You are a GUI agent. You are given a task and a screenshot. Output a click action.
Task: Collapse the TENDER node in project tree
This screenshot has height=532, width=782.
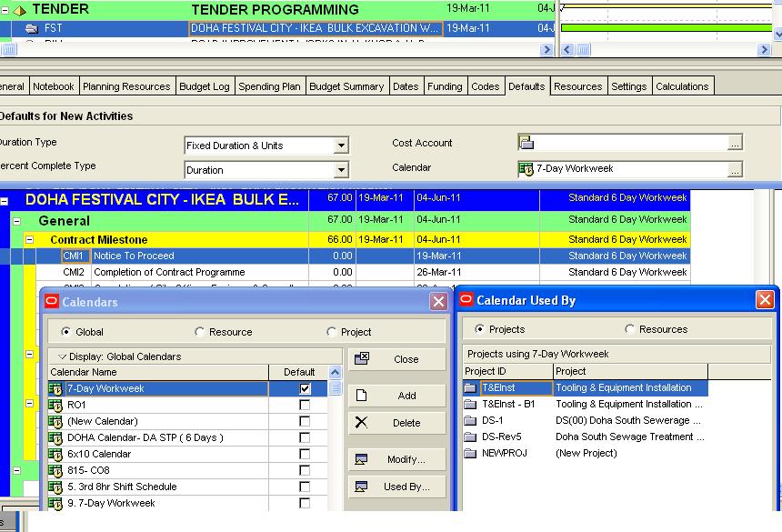pos(5,10)
